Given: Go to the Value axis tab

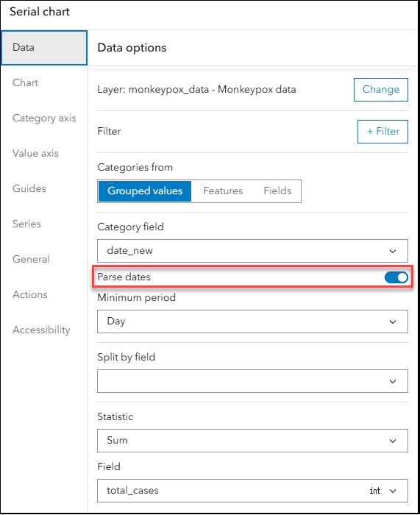Looking at the screenshot, I should click(x=44, y=153).
